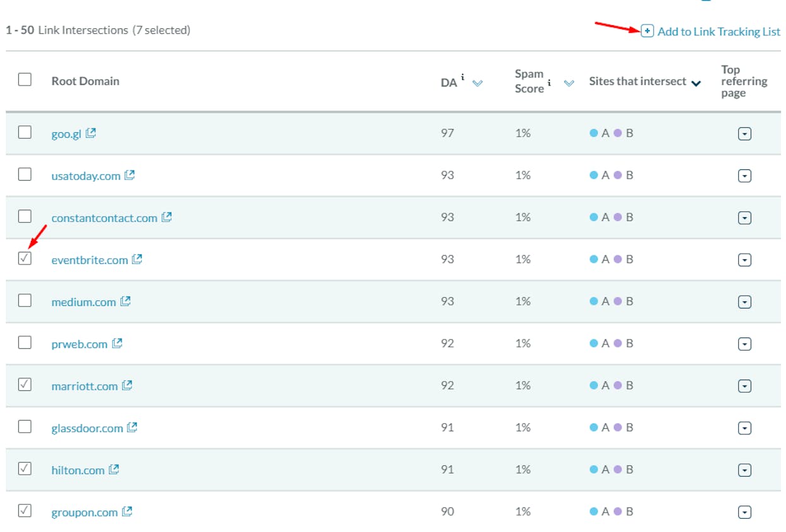Click Add to Link Tracking List
This screenshot has height=532, width=786.
tap(719, 31)
